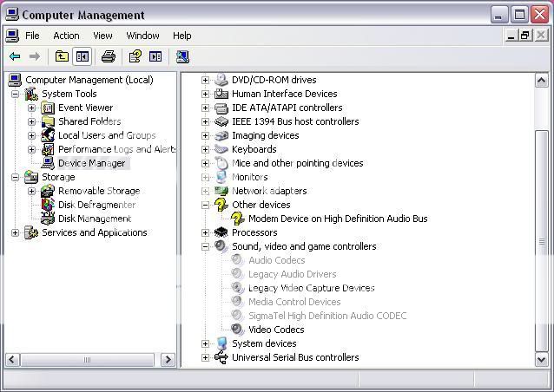Collapse the Other devices node
Image resolution: width=554 pixels, height=392 pixels.
[206, 205]
